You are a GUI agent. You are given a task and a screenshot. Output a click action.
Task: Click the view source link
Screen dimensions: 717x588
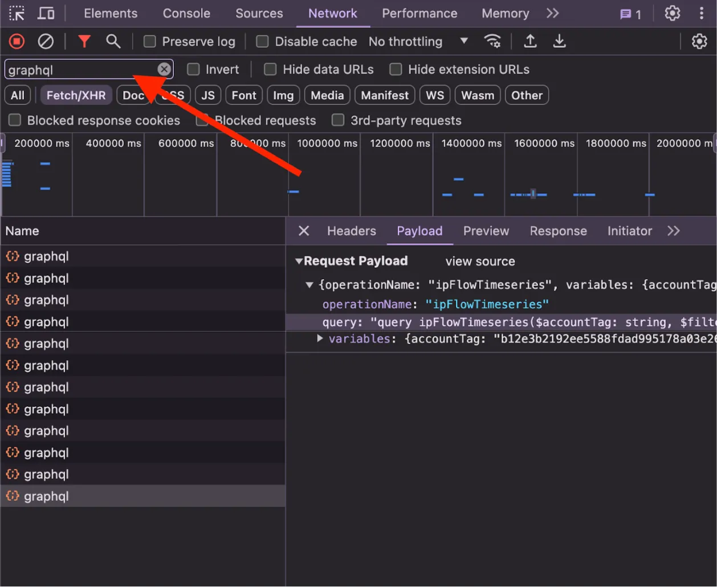tap(480, 261)
